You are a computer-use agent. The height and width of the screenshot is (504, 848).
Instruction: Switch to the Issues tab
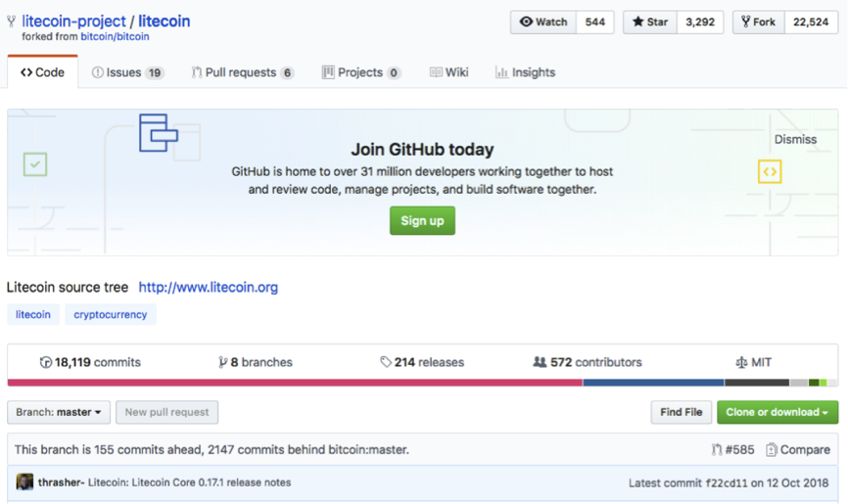click(127, 72)
